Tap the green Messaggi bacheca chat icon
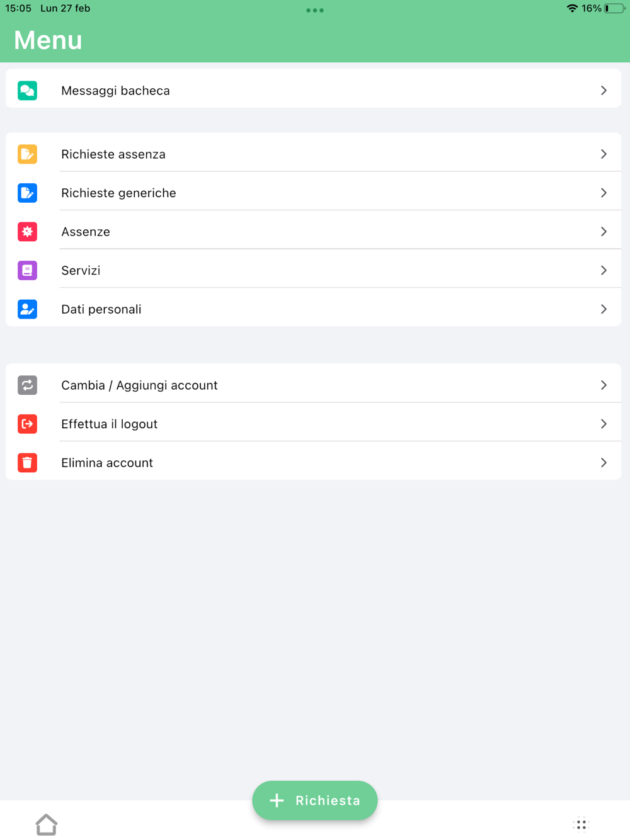The height and width of the screenshot is (840, 630). 27,91
